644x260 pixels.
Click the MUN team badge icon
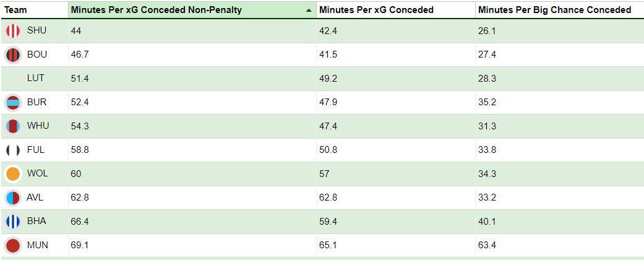click(x=13, y=246)
